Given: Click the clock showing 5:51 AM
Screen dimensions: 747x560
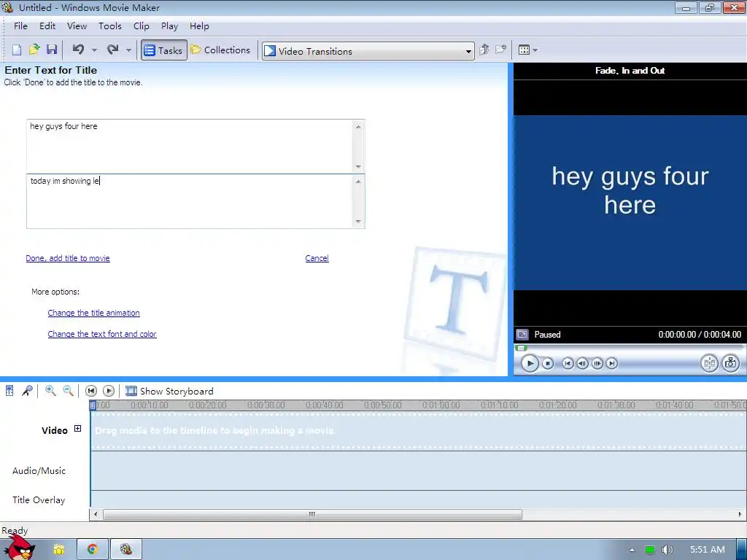Looking at the screenshot, I should click(x=708, y=550).
